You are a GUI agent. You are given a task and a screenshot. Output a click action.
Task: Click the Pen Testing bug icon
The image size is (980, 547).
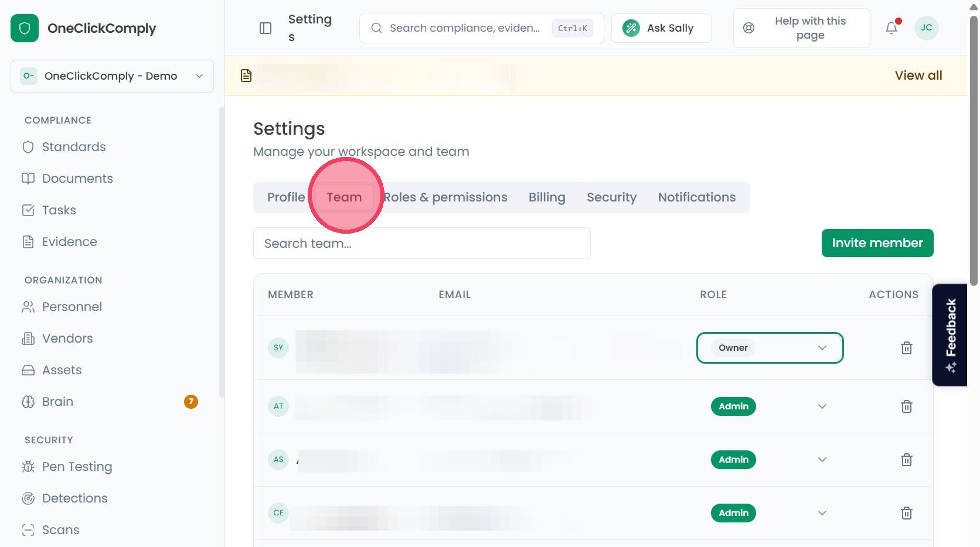tap(28, 467)
